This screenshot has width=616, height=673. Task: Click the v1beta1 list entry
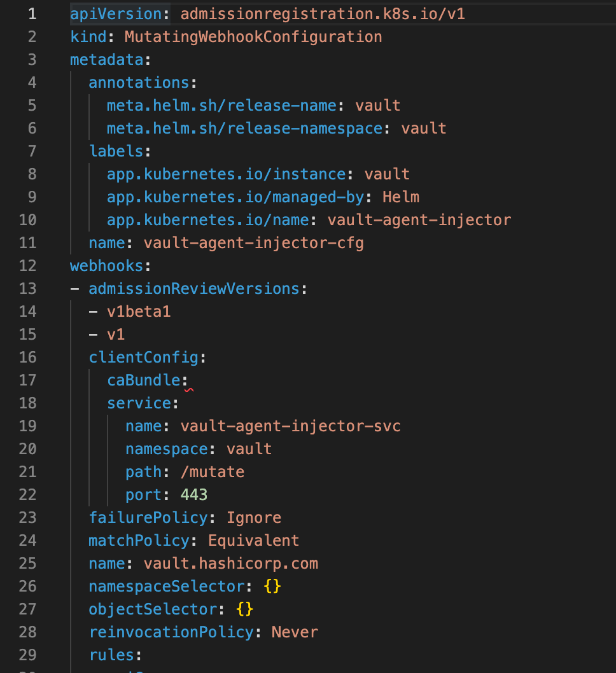(139, 312)
